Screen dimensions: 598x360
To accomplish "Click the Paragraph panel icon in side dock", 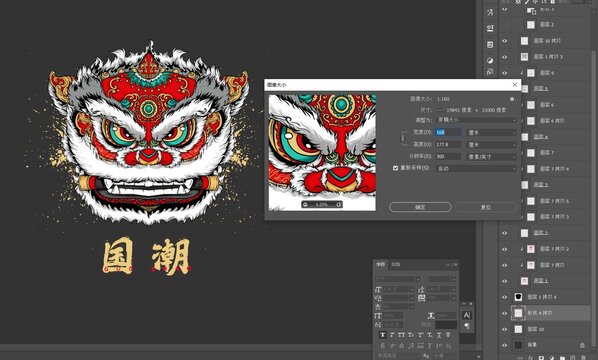I will pos(467,326).
